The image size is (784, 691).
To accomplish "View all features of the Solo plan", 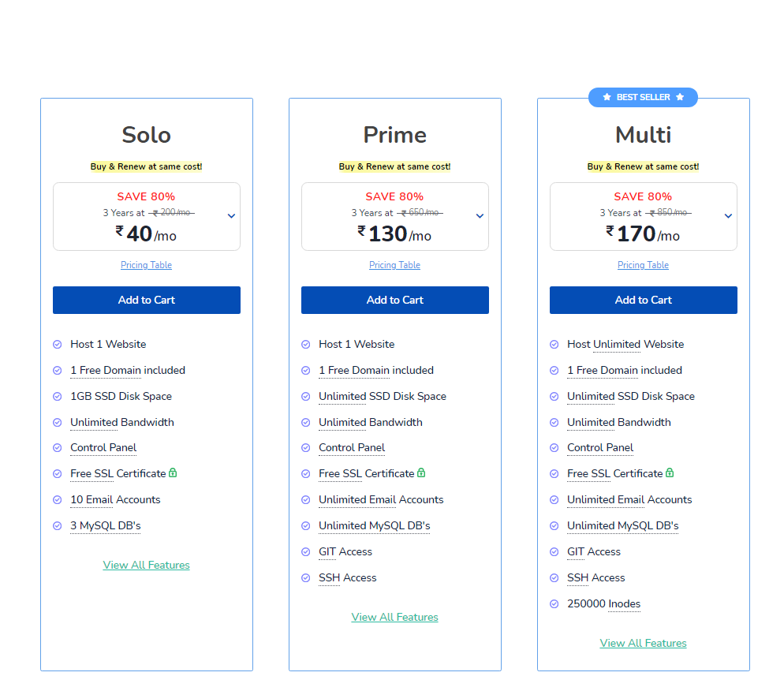I will 147,565.
